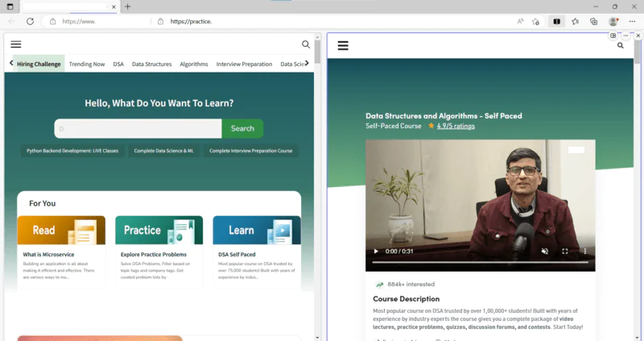Open the Read card image

tap(61, 230)
